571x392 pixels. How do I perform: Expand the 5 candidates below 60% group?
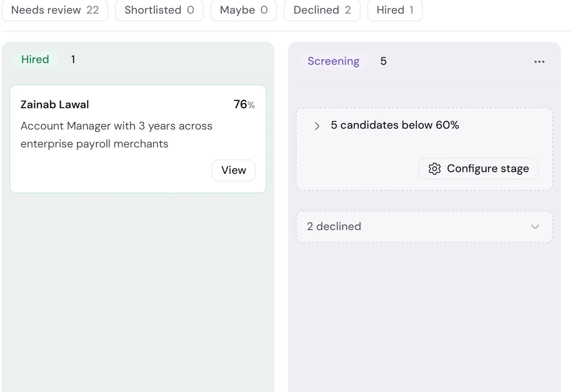coord(317,126)
